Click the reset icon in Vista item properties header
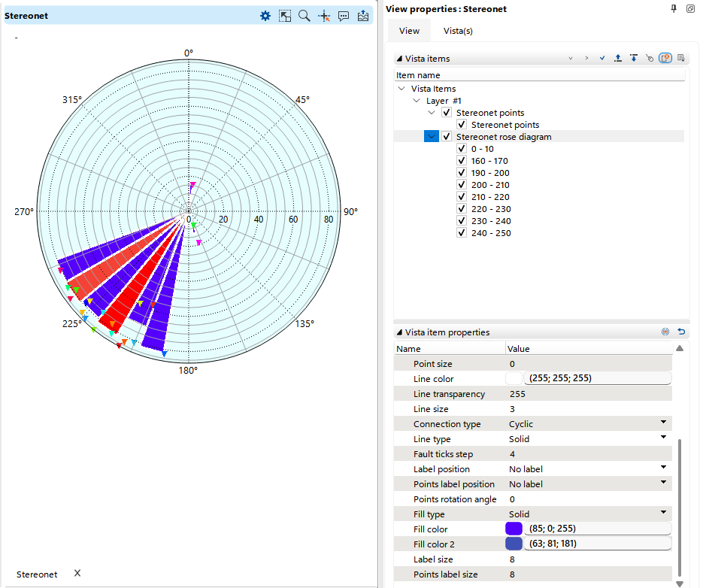 [x=681, y=331]
